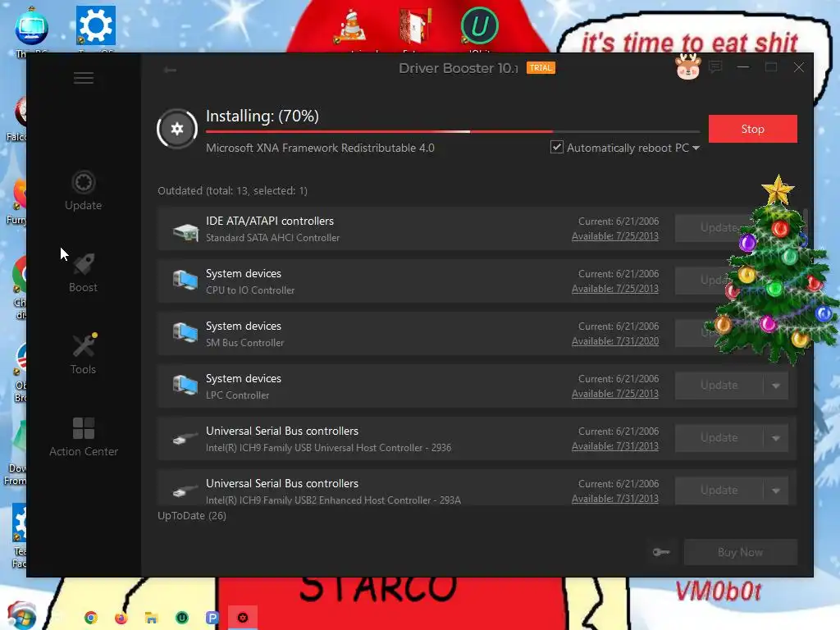The height and width of the screenshot is (630, 840).
Task: Open This PC desktop icon
Action: (x=32, y=30)
